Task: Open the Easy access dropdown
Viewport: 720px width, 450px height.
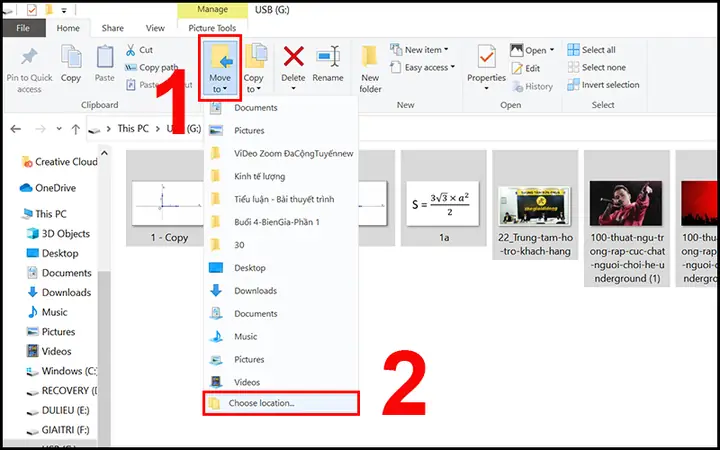Action: point(422,68)
